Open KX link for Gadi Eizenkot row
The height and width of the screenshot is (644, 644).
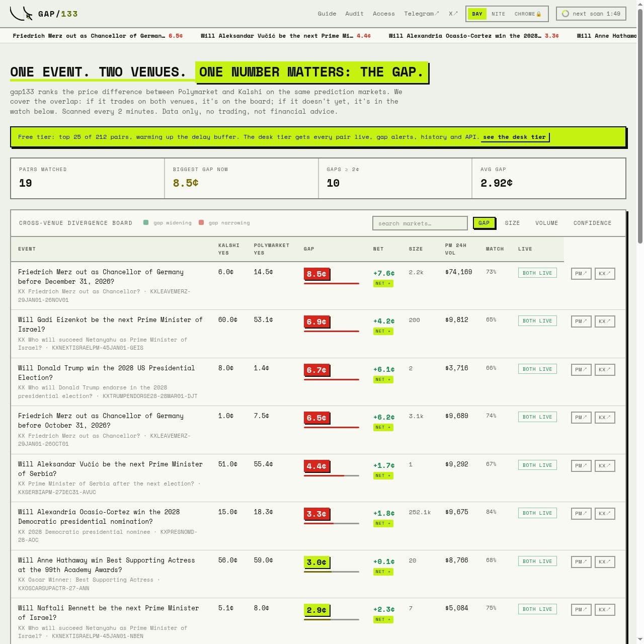click(605, 321)
